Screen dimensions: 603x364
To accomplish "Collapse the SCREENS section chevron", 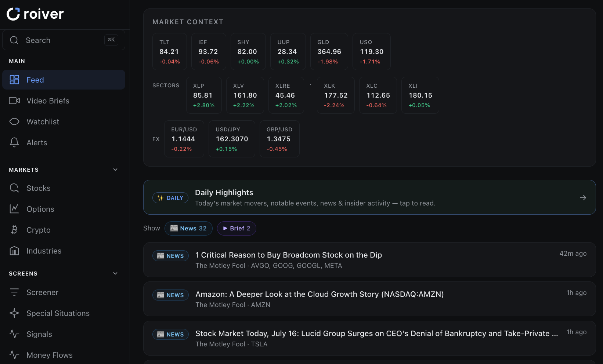I will pos(115,273).
